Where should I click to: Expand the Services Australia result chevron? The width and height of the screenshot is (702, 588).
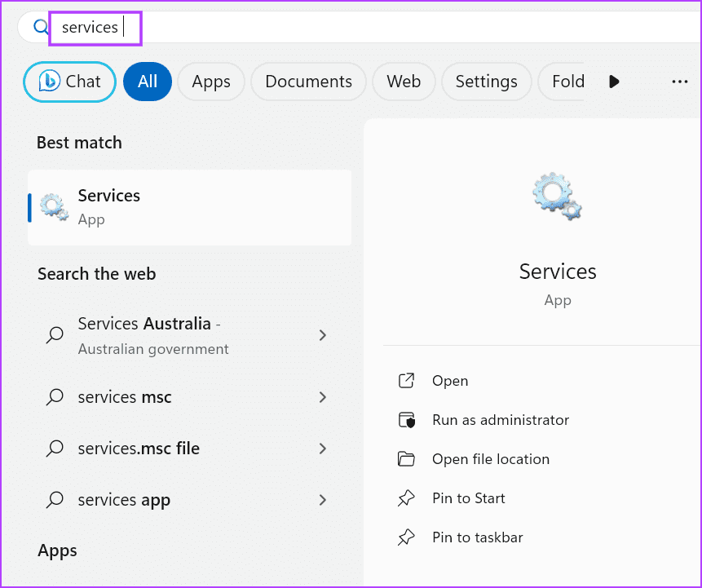point(322,335)
